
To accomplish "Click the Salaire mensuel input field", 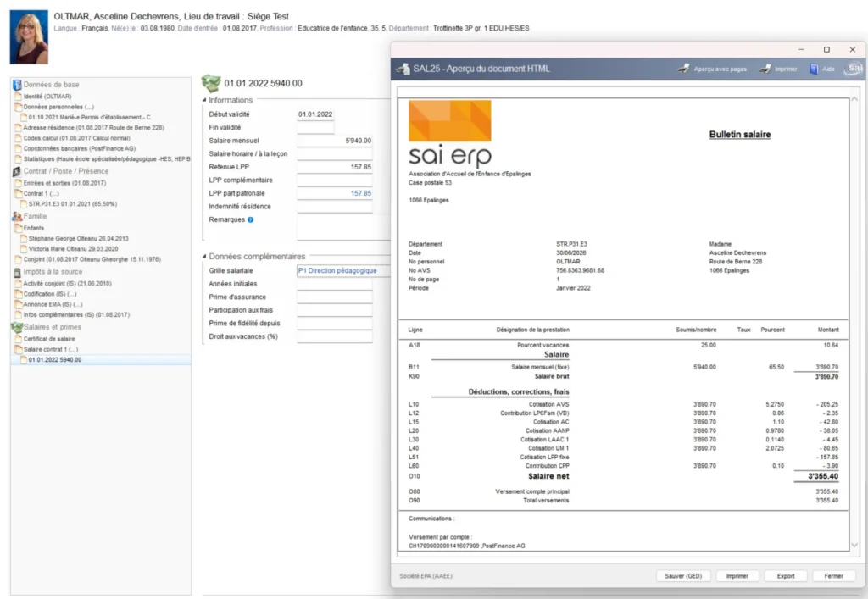I will click(335, 141).
